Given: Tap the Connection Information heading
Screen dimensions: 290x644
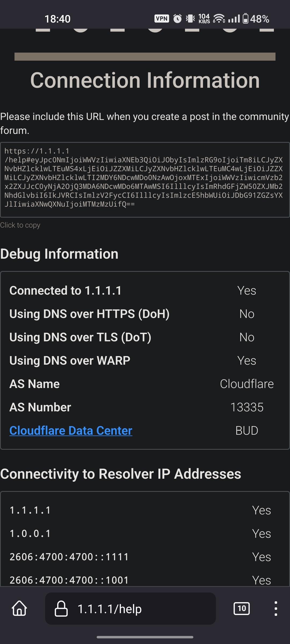Looking at the screenshot, I should click(145, 80).
